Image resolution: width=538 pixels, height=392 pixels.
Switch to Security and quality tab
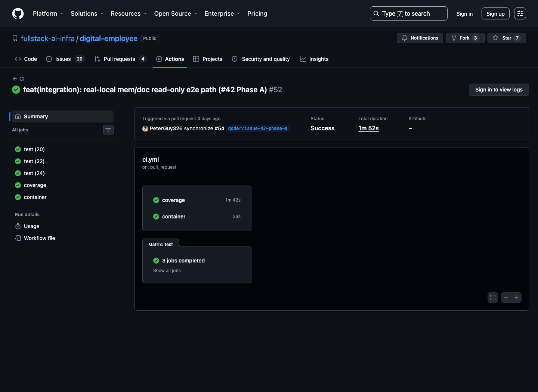click(261, 59)
